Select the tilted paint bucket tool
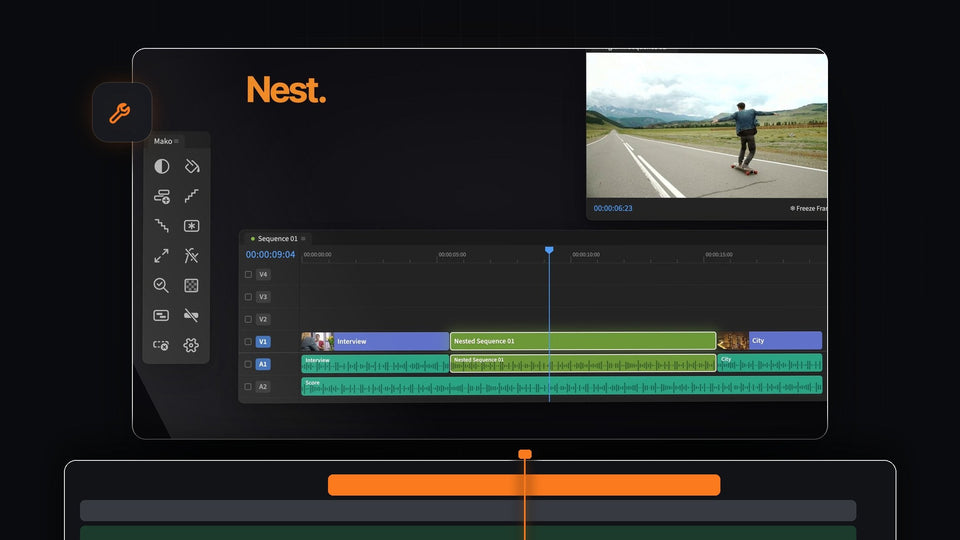The width and height of the screenshot is (960, 540). coord(192,166)
